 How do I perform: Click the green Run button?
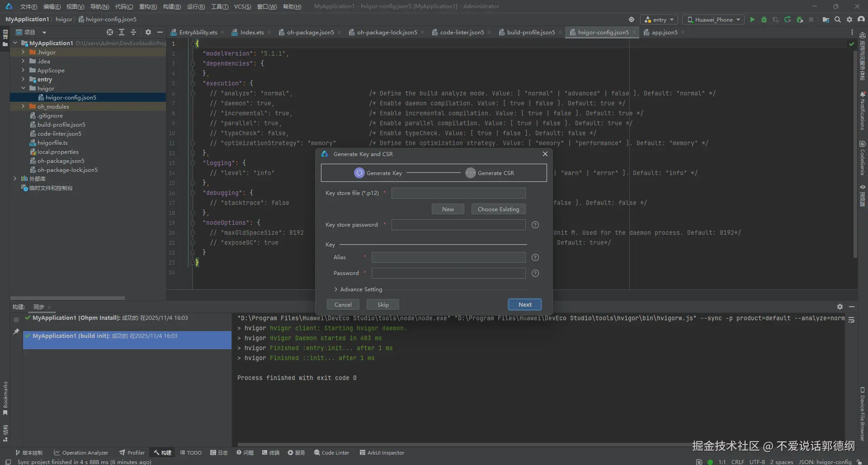point(752,19)
